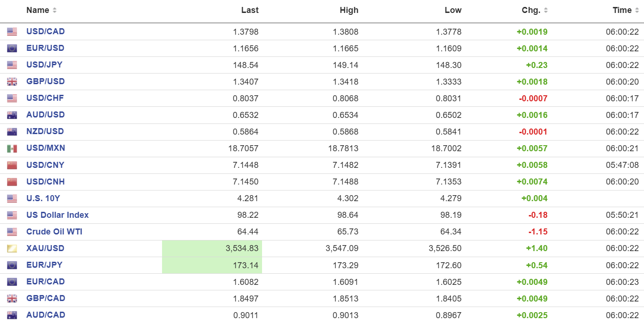Image resolution: width=644 pixels, height=320 pixels.
Task: Click the USD/CNY time 05:47:08
Action: pyautogui.click(x=622, y=165)
